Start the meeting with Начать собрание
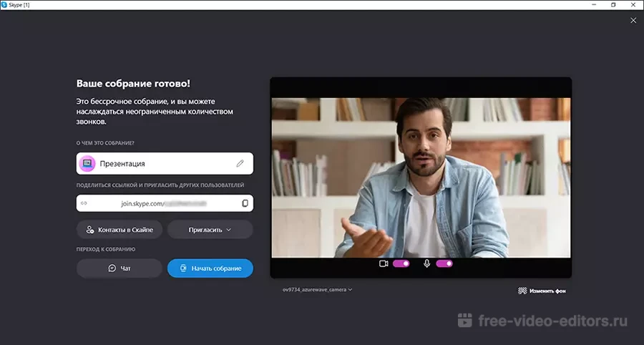The image size is (644, 345). [210, 268]
